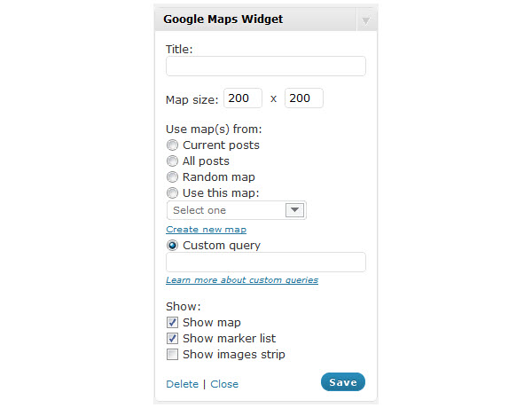Choose the Random map radio option
532x408 pixels.
click(x=173, y=177)
